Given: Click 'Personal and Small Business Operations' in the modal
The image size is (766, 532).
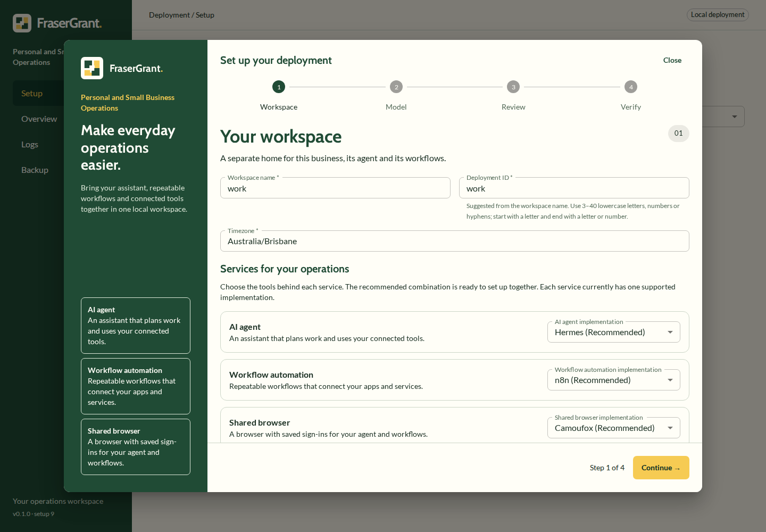Looking at the screenshot, I should tap(128, 103).
